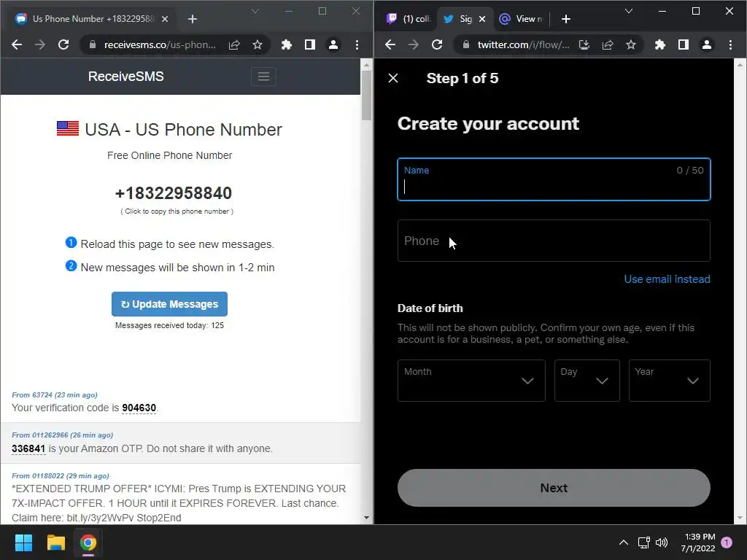Viewport: 747px width, 560px height.
Task: Click forward arrow in ReceiveSMS browser window
Action: point(40,44)
